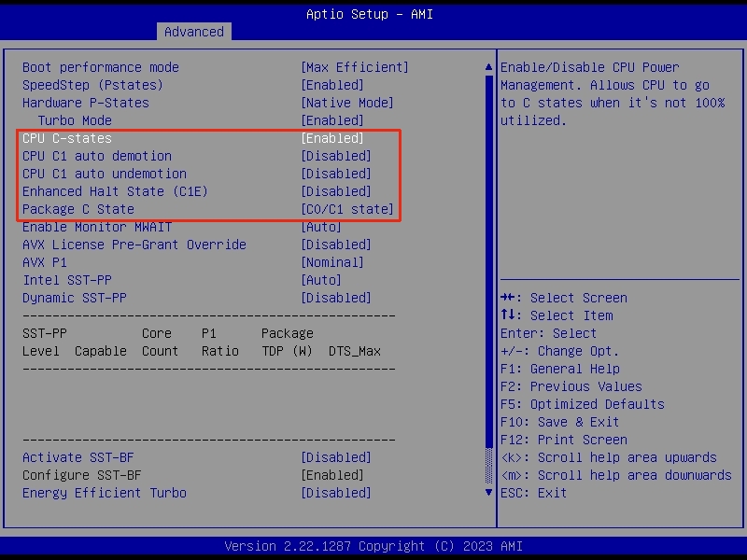The image size is (747, 560).
Task: Select the Turbo Mode item
Action: 75,120
